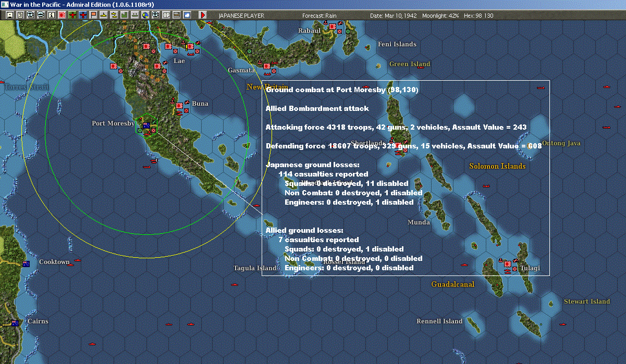Click the 'Defending force 18607 troops' line

403,146
